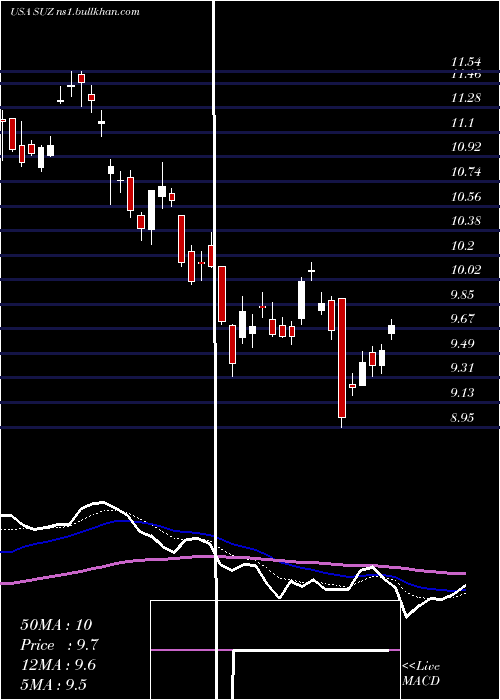Click the '<<Live MACD' label
This screenshot has width=500, height=700.
point(421,674)
